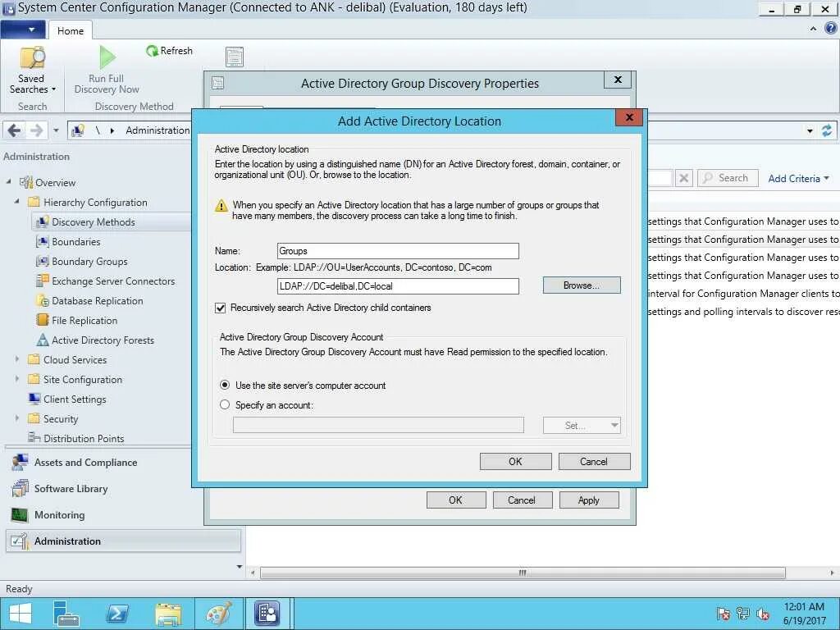This screenshot has width=840, height=630.
Task: Open Paint from taskbar
Action: point(218,614)
